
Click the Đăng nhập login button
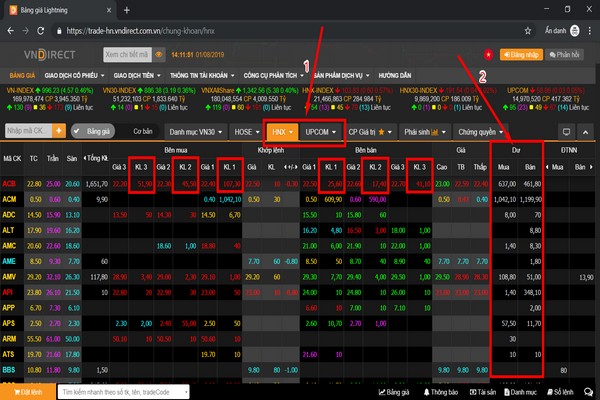point(521,55)
